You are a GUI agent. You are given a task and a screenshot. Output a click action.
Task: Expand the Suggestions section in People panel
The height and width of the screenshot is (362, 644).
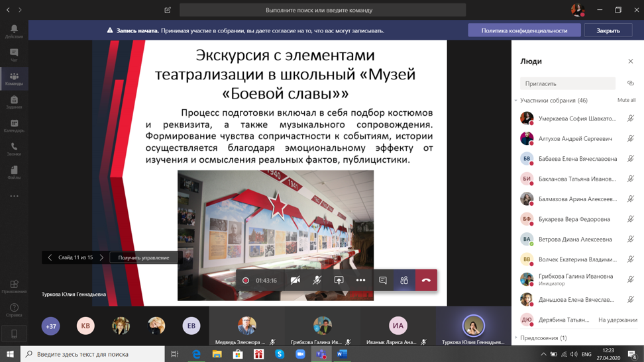pyautogui.click(x=516, y=338)
